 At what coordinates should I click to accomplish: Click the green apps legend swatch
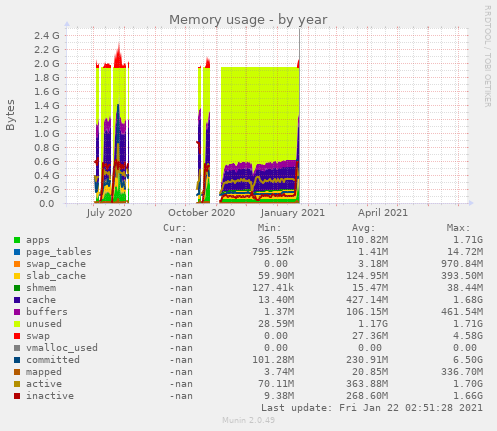click(x=17, y=240)
